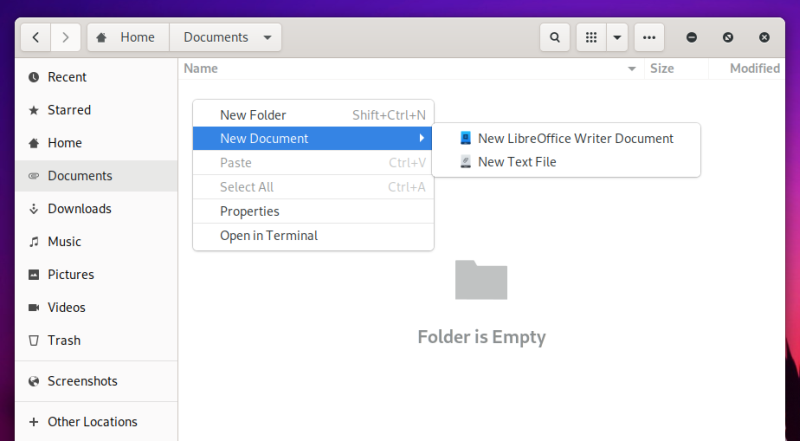Expand the New Document submenu arrow
This screenshot has width=800, height=441.
point(421,138)
